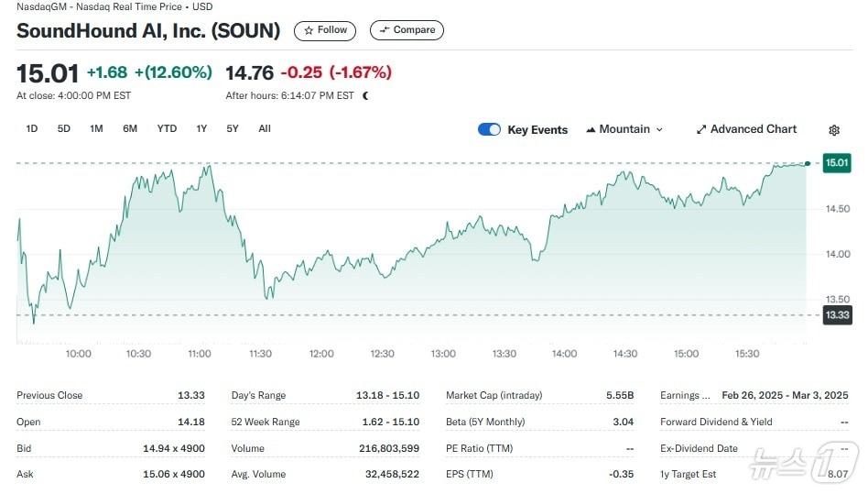Image resolution: width=868 pixels, height=494 pixels.
Task: Switch to 5Y chart range
Action: click(233, 128)
